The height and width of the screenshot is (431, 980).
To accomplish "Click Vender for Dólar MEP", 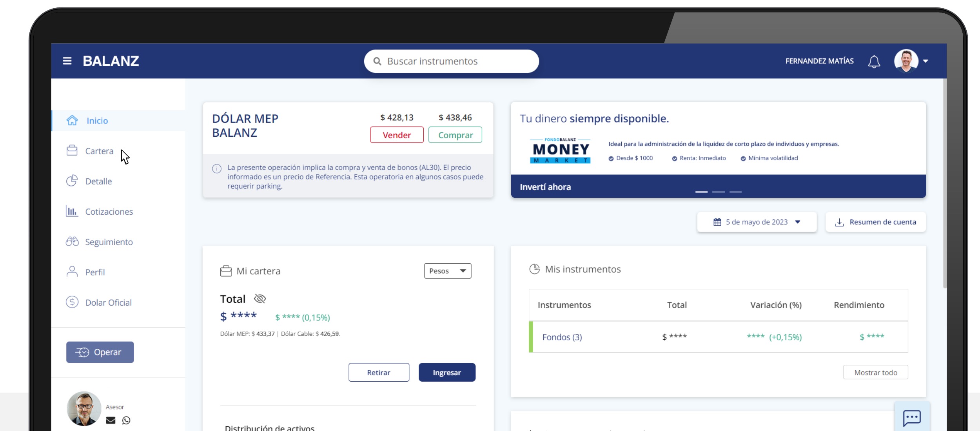I will [397, 135].
